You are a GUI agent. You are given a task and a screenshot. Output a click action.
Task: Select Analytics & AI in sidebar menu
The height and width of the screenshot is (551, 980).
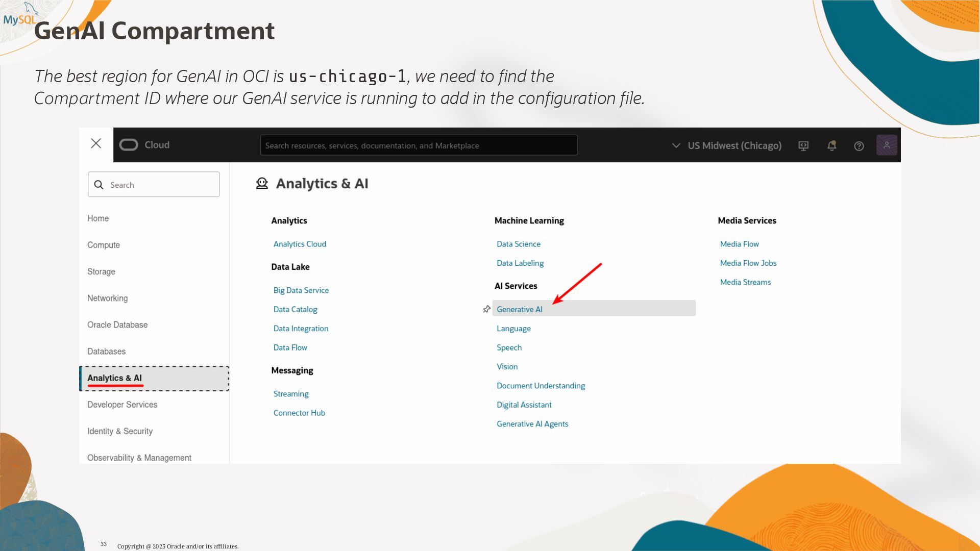point(114,378)
